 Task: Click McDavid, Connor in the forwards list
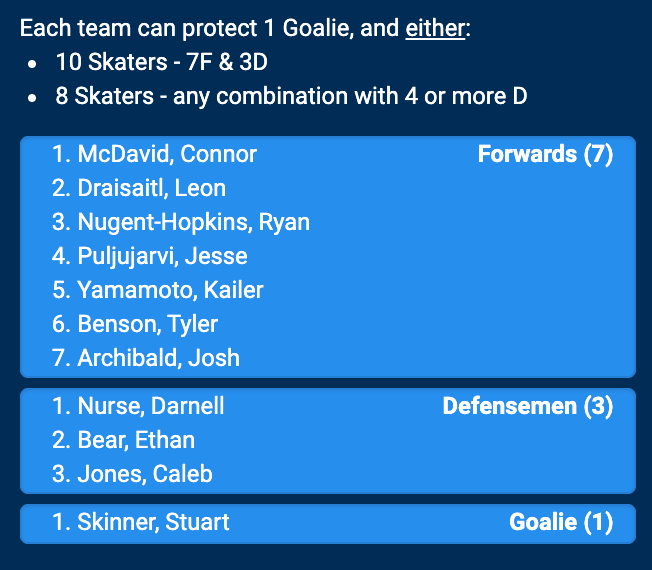tap(167, 154)
